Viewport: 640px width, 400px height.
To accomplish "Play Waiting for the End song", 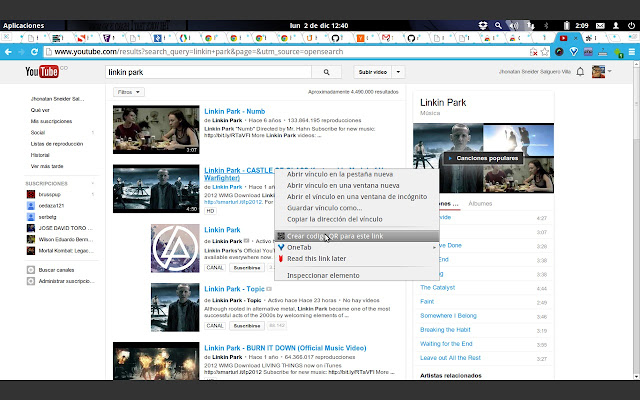I will click(x=446, y=344).
